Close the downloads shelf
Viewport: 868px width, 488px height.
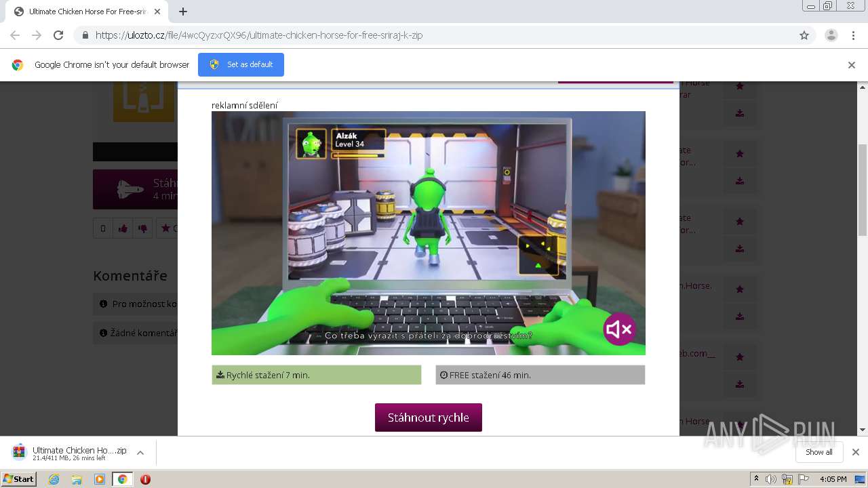click(x=856, y=452)
